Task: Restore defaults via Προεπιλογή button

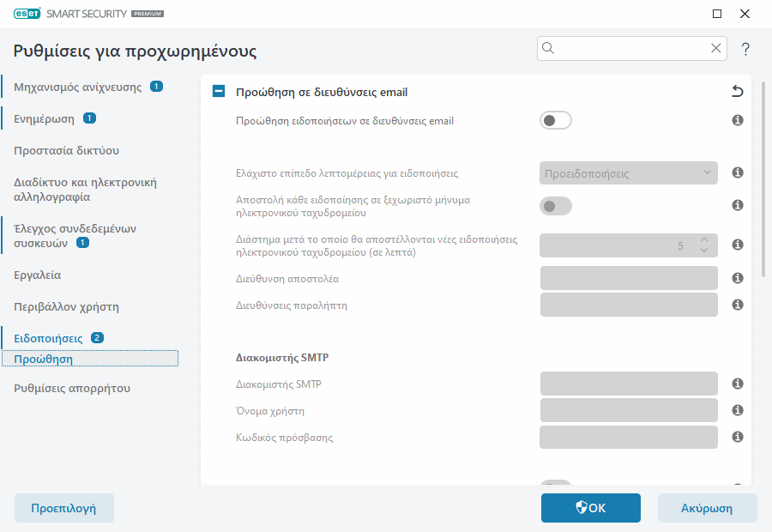Action: (x=63, y=507)
